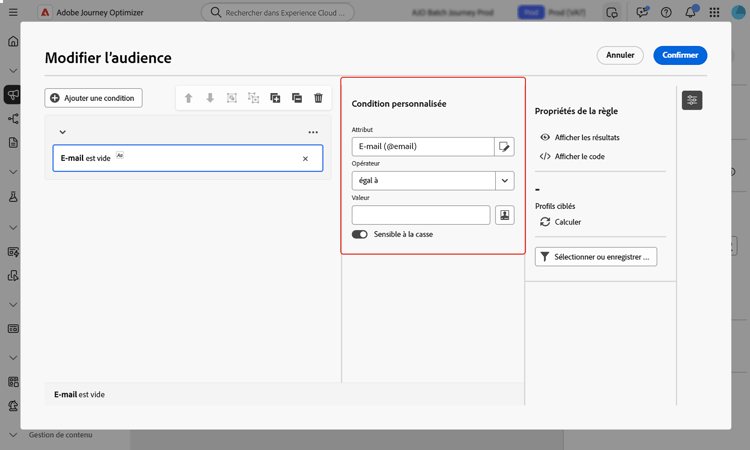Viewport: 750px width, 450px height.
Task: Click the group selection icon
Action: pos(232,98)
